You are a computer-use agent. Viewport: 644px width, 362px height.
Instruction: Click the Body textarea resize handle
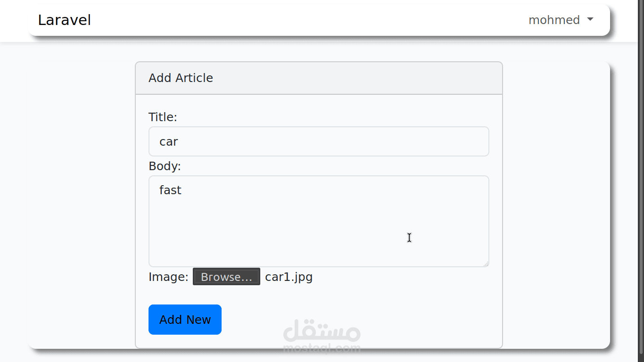(x=486, y=264)
